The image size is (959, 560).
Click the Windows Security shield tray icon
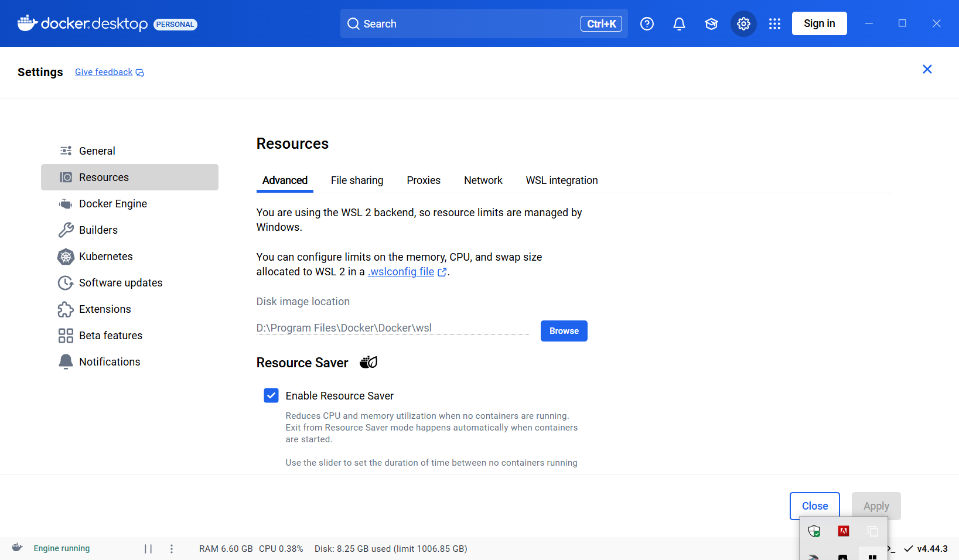pos(814,531)
